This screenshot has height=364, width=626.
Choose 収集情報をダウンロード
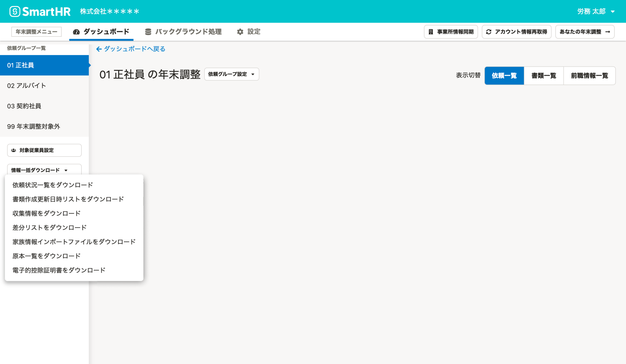pos(74,213)
